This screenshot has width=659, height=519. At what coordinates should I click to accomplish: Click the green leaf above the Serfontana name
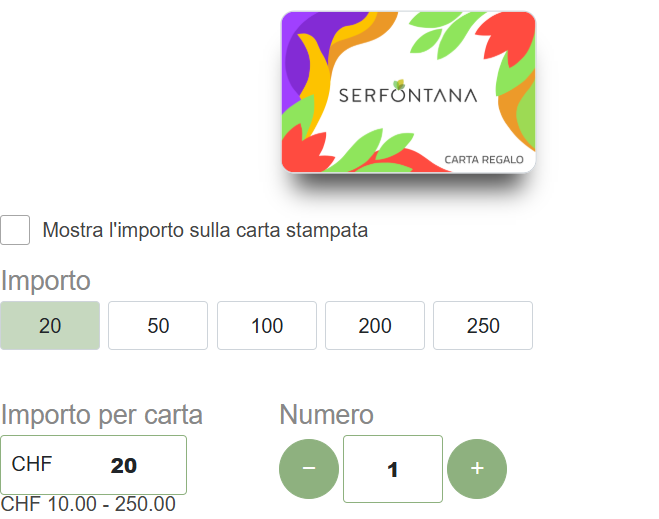pos(400,84)
